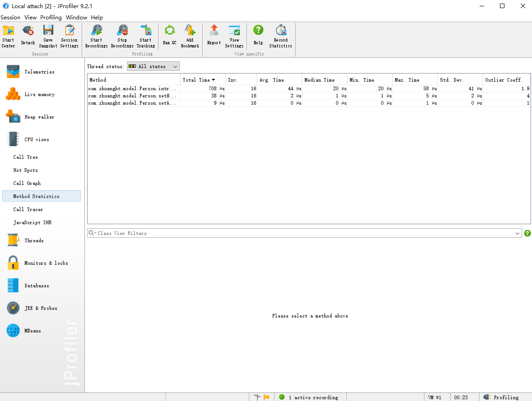Screen dimensions: 532x401
Task: Click the Profiling status bar entry
Action: (x=501, y=397)
